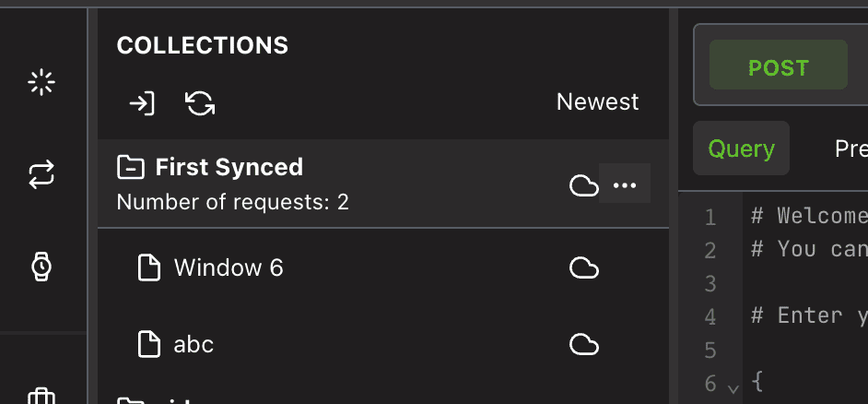Click the spinner icon in left sidebar

pos(41,83)
